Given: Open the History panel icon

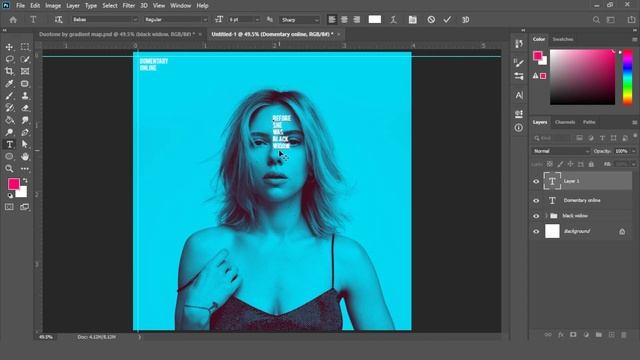Looking at the screenshot, I should click(519, 44).
